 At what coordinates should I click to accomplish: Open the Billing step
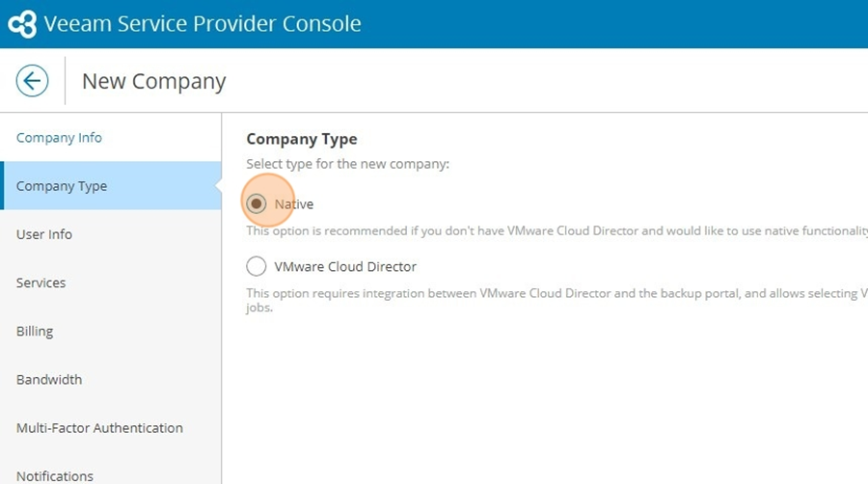click(x=111, y=331)
